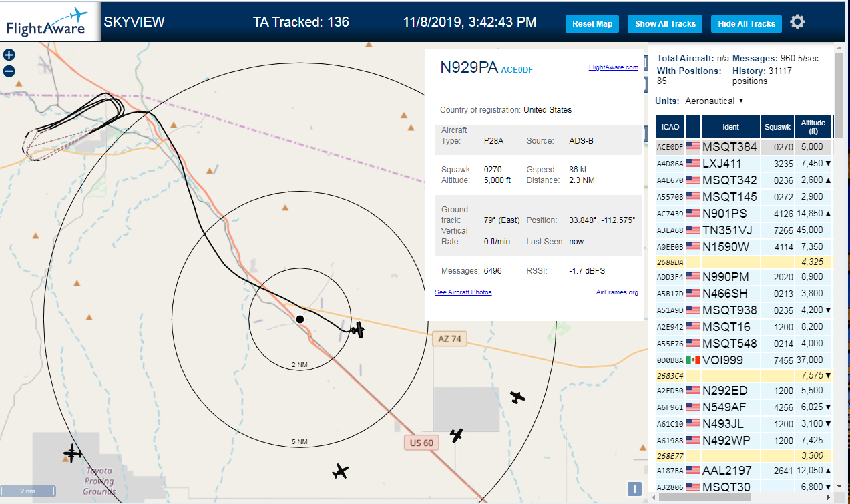The height and width of the screenshot is (504, 850).
Task: Select MSQT938 aircraft row
Action: 744,310
